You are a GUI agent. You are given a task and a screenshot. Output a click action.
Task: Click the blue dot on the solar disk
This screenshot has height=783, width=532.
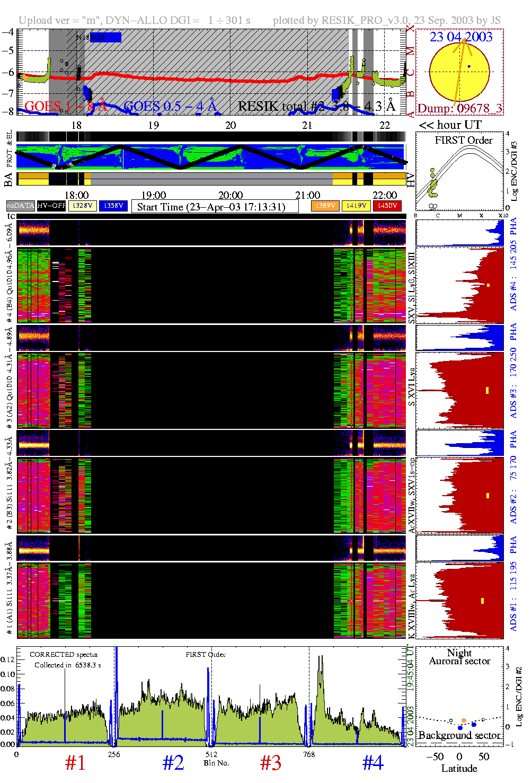(469, 67)
